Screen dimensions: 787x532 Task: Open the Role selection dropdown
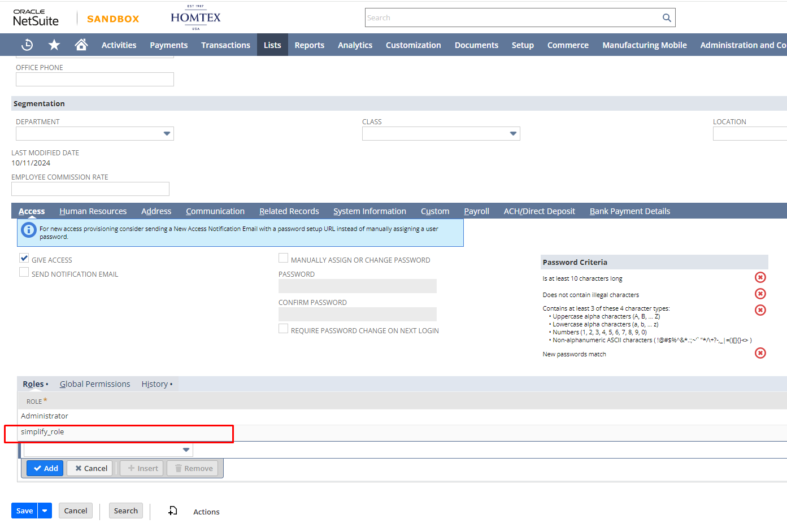coord(186,450)
